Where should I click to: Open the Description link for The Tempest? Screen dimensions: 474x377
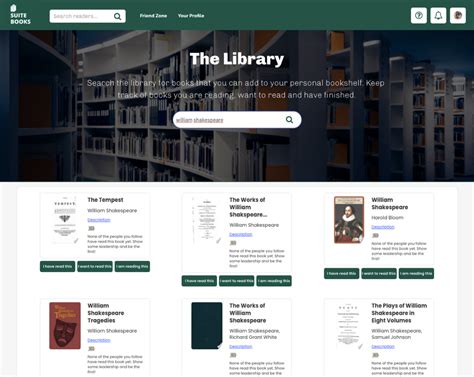click(99, 220)
